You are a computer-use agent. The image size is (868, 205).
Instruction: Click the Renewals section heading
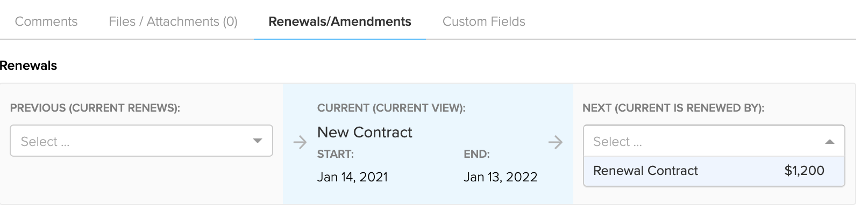29,65
